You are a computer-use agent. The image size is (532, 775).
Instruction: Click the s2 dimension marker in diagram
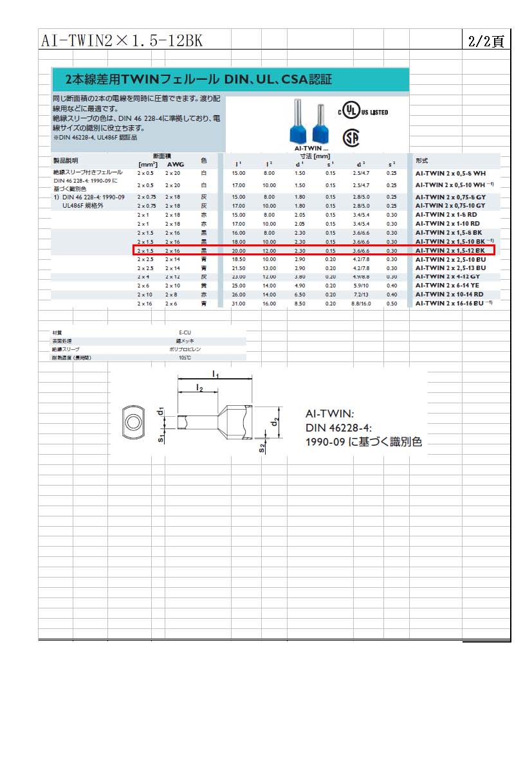click(262, 448)
